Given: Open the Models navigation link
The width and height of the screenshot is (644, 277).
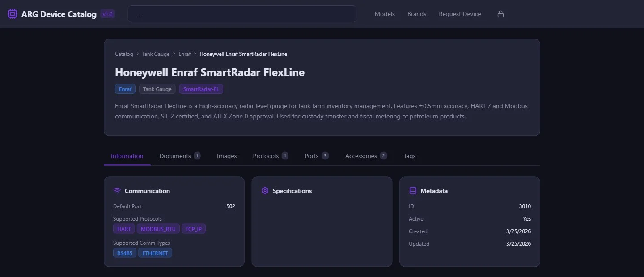Looking at the screenshot, I should click(385, 14).
